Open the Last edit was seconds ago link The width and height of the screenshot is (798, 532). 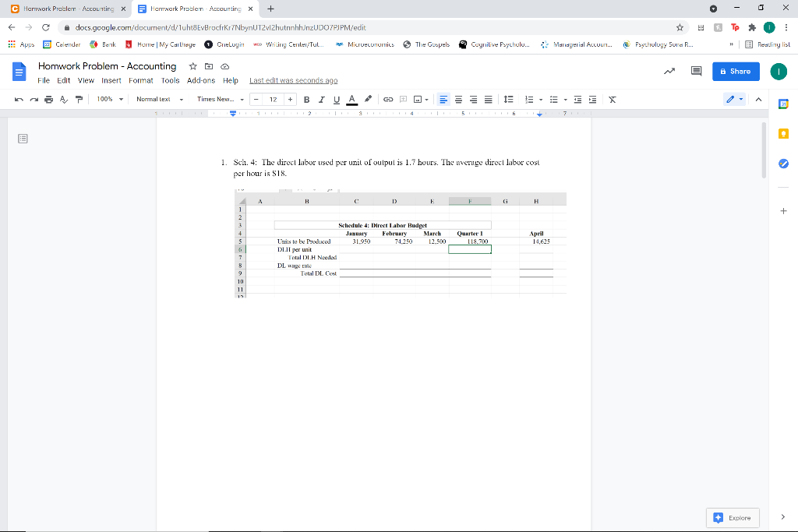click(x=293, y=80)
